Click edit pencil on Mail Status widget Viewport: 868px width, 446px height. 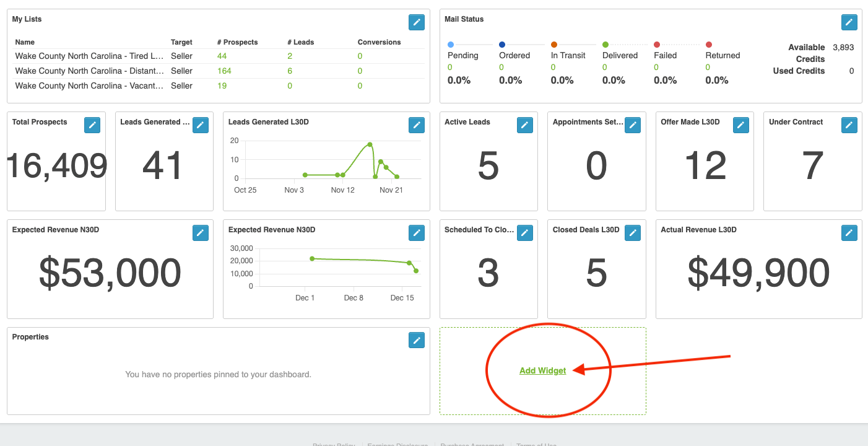point(849,22)
